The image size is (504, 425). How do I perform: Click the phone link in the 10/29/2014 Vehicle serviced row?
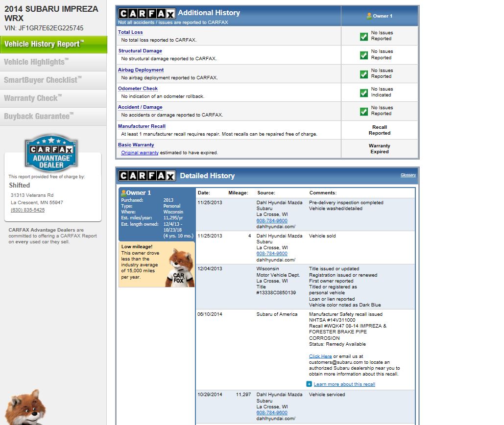point(272,412)
